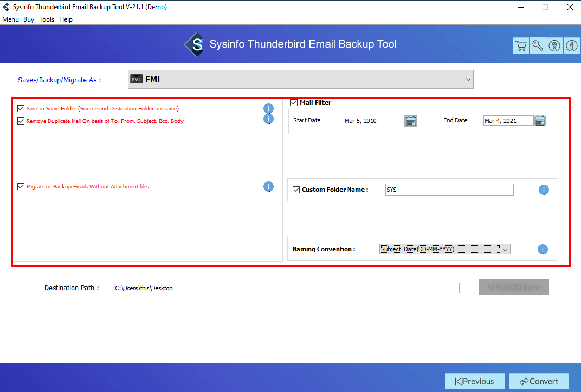The image size is (581, 392).
Task: Click the End Date label
Action: click(x=455, y=120)
